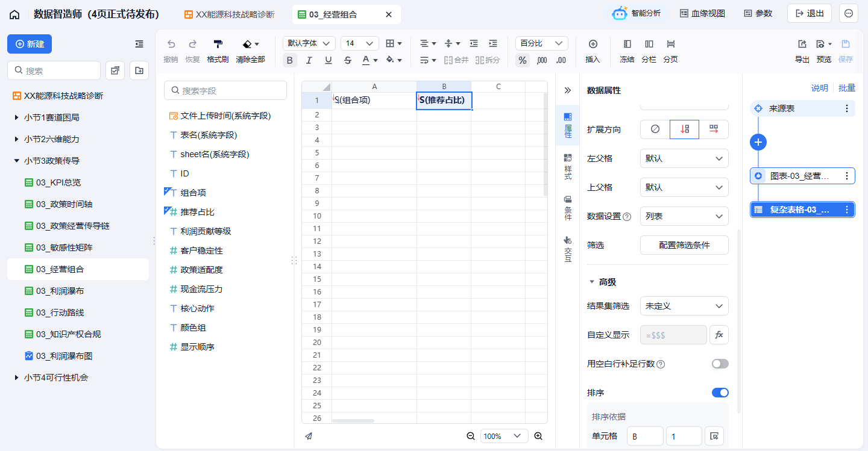Click the cell picker icon in 排序依据
Viewport: 868px width, 451px height.
click(714, 436)
